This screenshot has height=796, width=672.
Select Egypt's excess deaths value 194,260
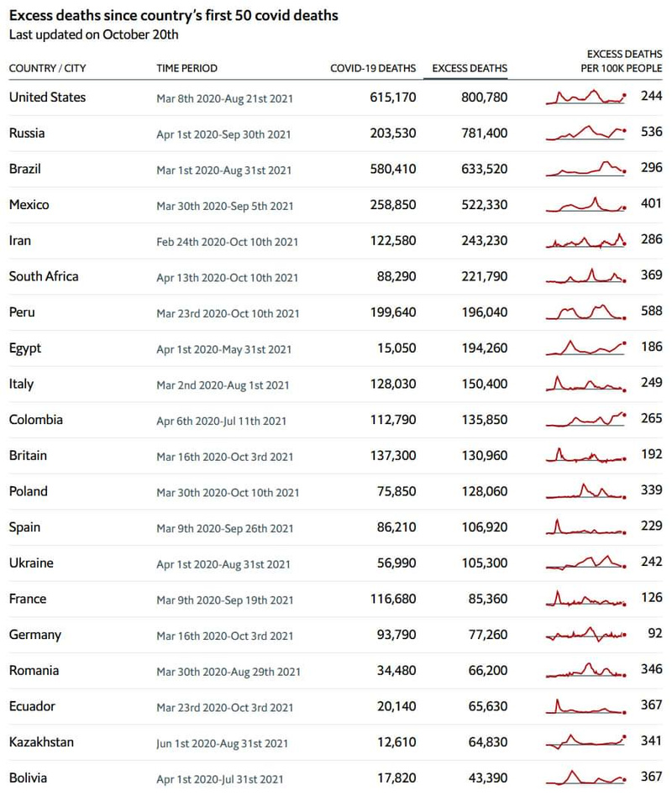point(484,348)
